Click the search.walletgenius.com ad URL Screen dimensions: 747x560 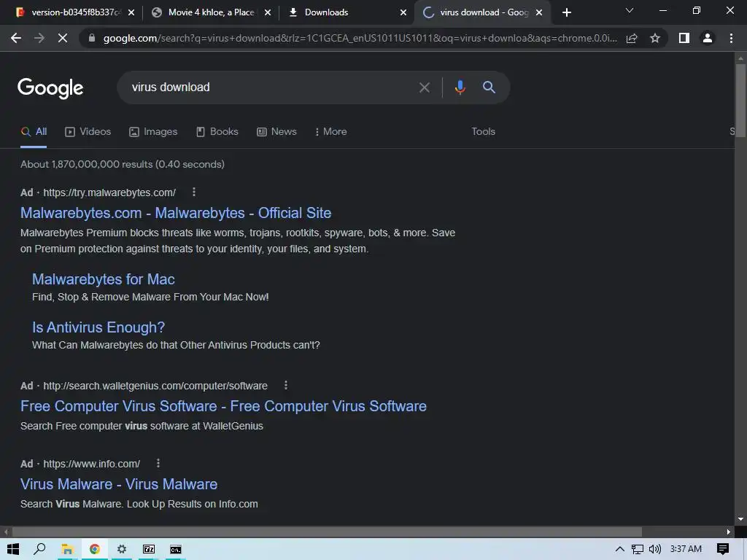155,386
